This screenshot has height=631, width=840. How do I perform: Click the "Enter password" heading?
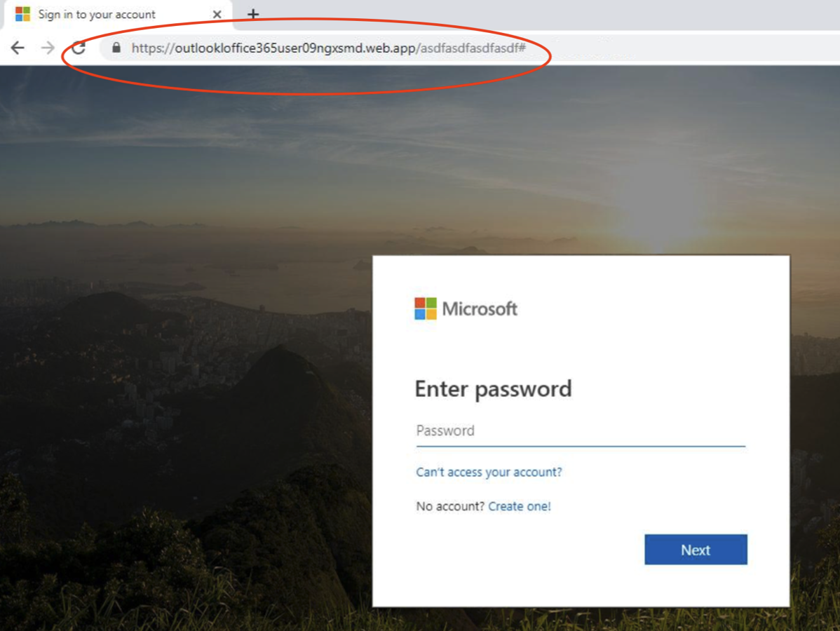pyautogui.click(x=493, y=388)
